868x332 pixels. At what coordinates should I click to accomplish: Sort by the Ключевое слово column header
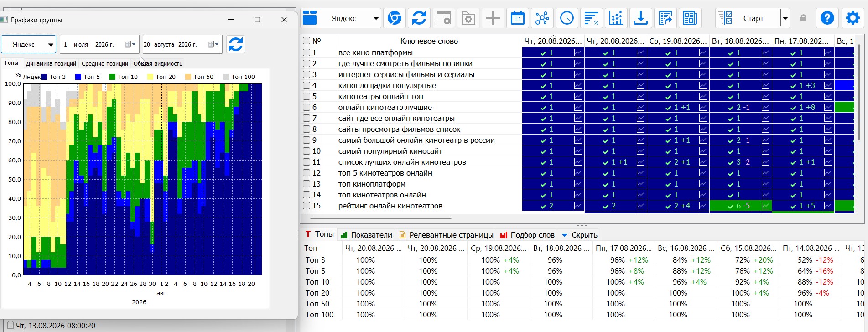(x=429, y=41)
